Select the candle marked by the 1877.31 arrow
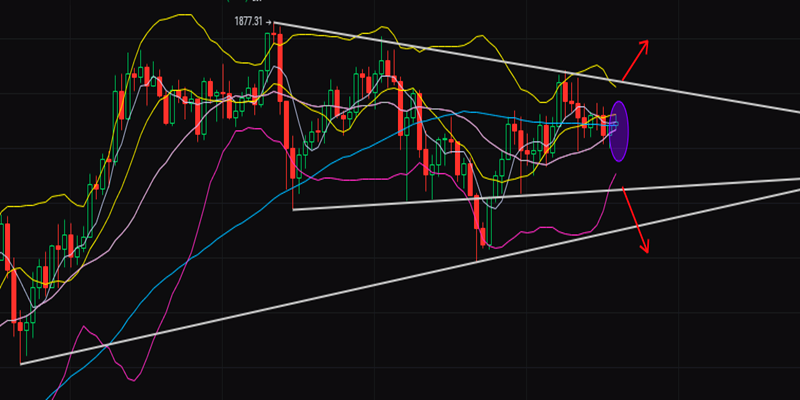Screen dimensions: 800x400 tap(273, 33)
